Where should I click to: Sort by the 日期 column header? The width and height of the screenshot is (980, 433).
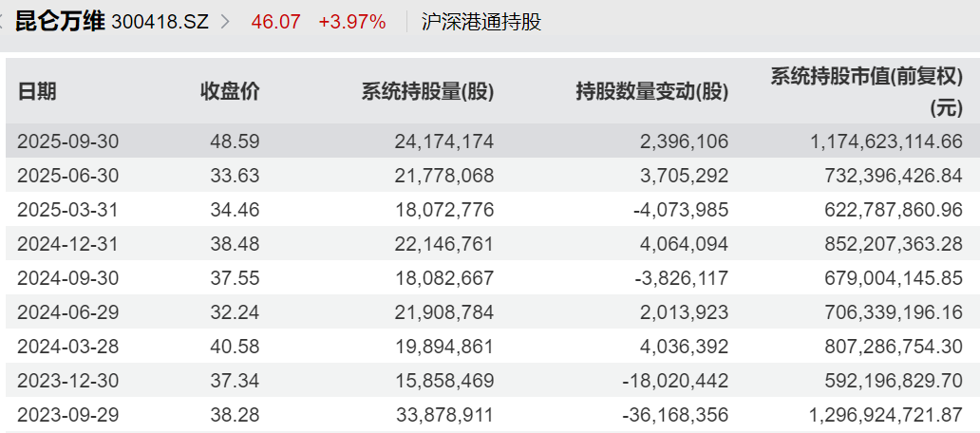[37, 91]
